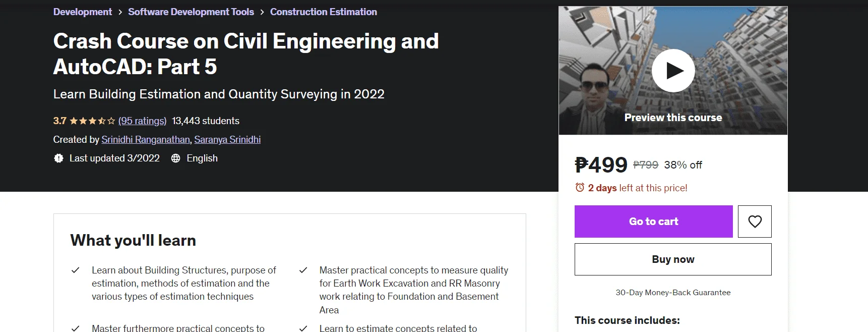
Task: Click the star rating icons
Action: pos(92,121)
